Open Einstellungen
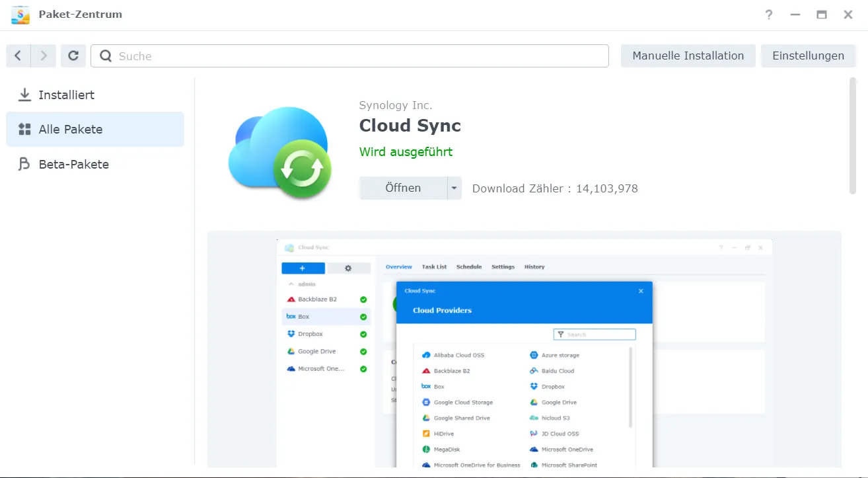868x478 pixels. [808, 56]
